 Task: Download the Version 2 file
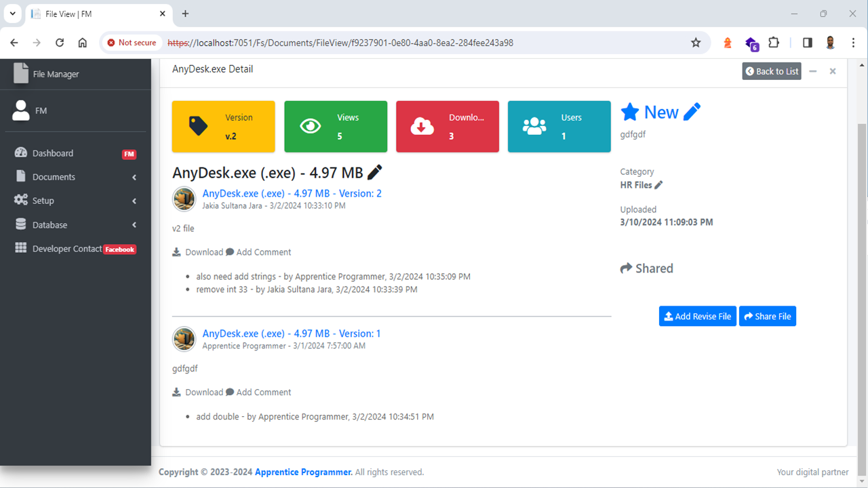[198, 252]
